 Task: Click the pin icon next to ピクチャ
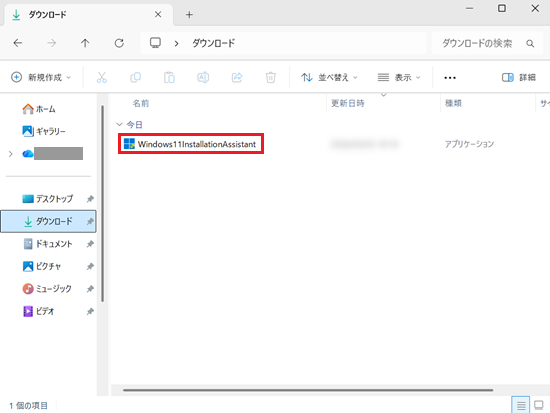coord(90,266)
